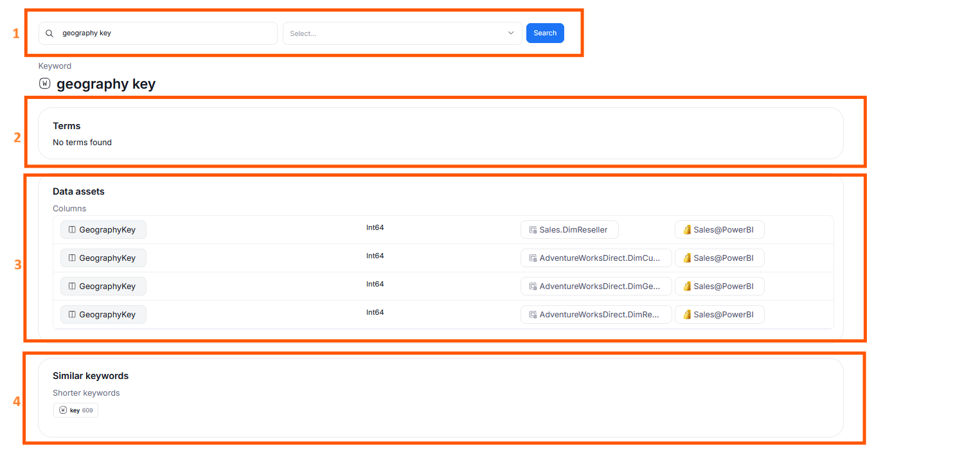Click the table icon next to AdventureWorksDirect.DimCu...
Screen dimensions: 980x476
(533, 258)
